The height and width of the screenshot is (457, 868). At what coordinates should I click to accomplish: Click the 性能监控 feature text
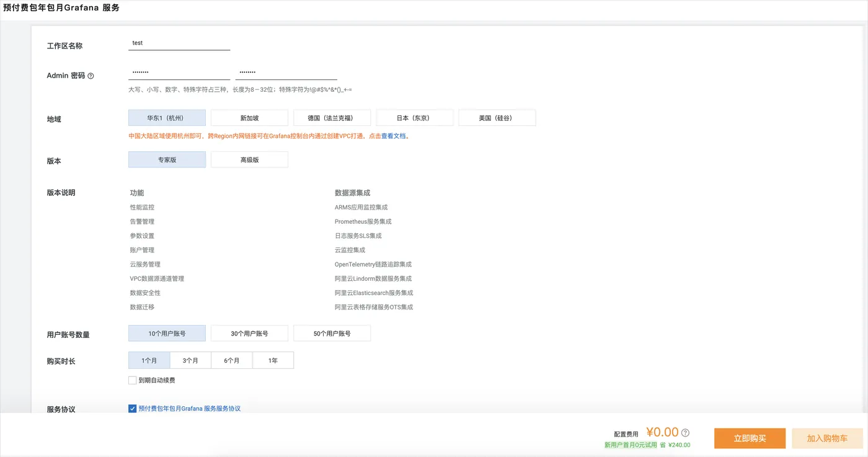(x=142, y=207)
